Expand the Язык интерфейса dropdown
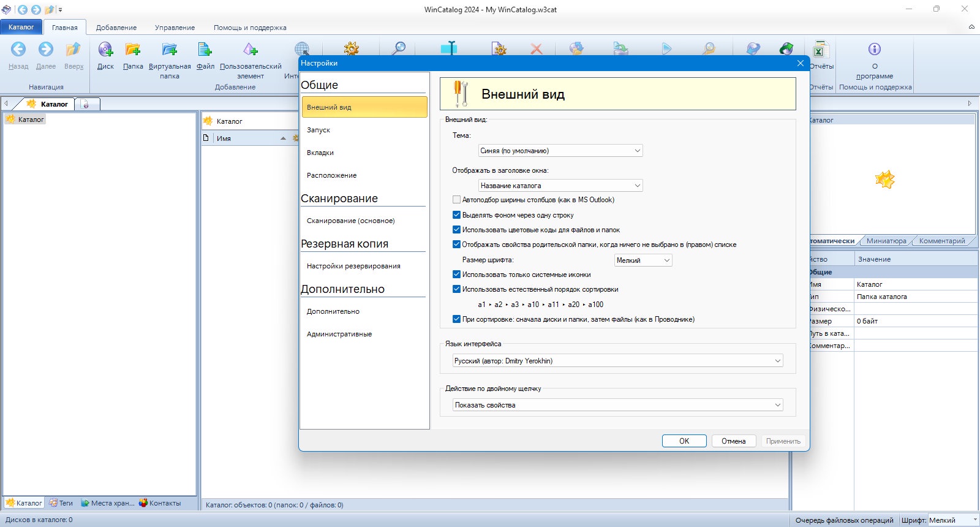This screenshot has width=980, height=527. click(618, 361)
